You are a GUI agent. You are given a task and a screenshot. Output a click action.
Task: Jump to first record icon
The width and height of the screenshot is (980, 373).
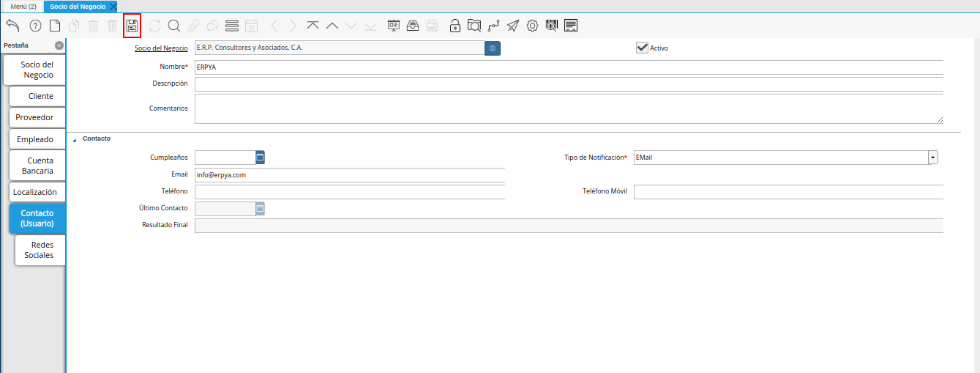point(313,26)
